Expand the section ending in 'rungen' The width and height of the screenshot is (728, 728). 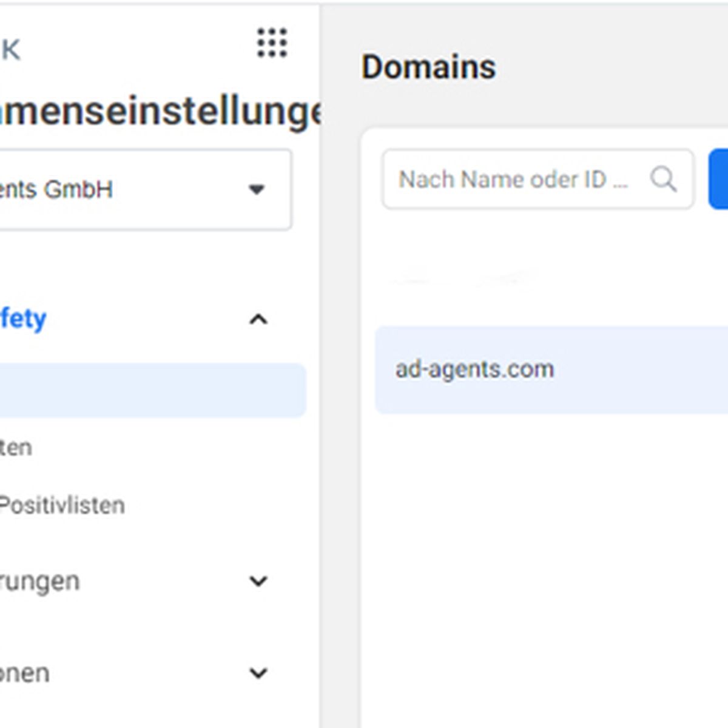[258, 581]
